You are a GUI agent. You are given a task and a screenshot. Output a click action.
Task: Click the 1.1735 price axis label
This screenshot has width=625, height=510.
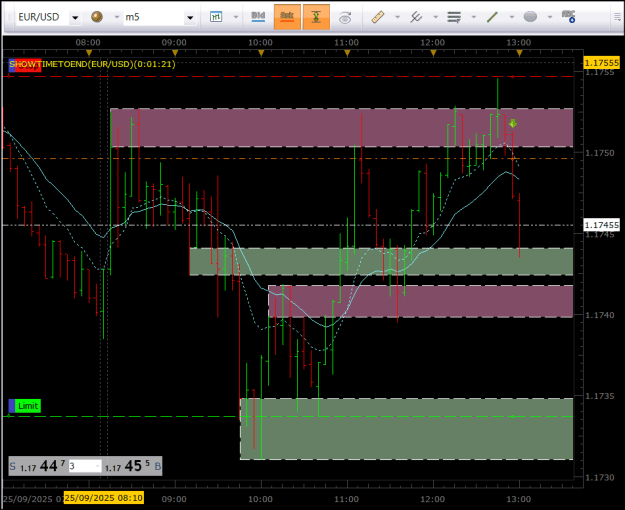599,396
